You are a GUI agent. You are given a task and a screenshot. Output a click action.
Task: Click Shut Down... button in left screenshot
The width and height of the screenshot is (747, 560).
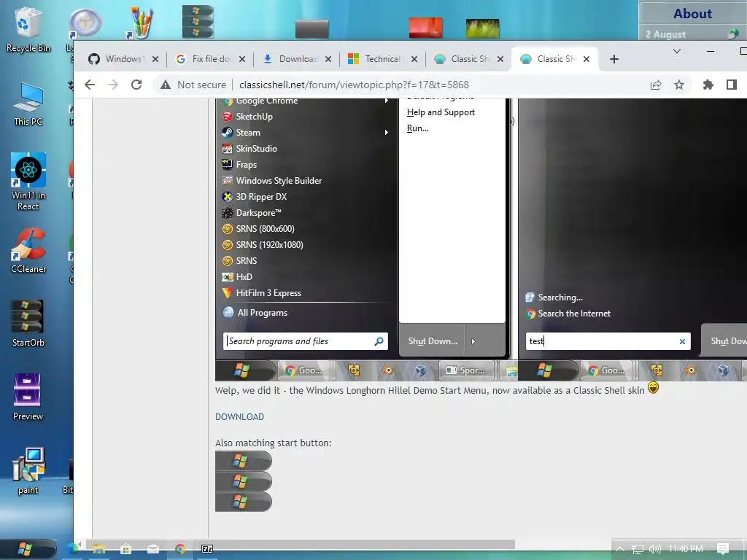click(432, 341)
